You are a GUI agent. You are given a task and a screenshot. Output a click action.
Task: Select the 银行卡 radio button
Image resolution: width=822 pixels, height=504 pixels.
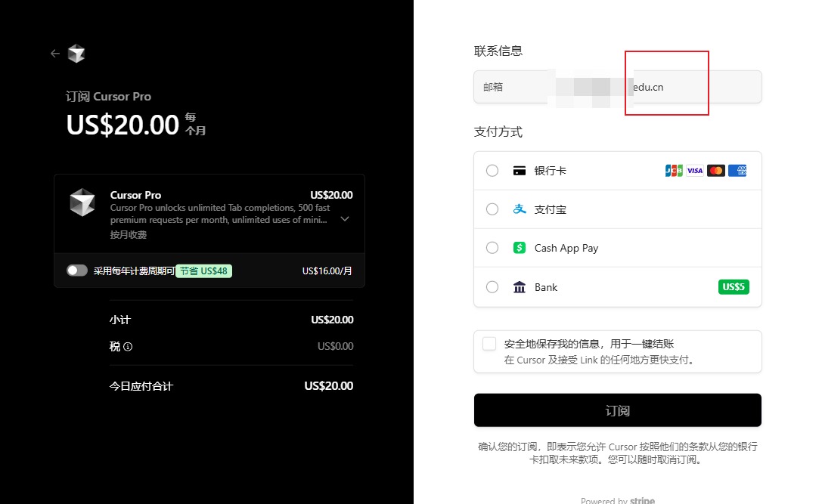492,171
